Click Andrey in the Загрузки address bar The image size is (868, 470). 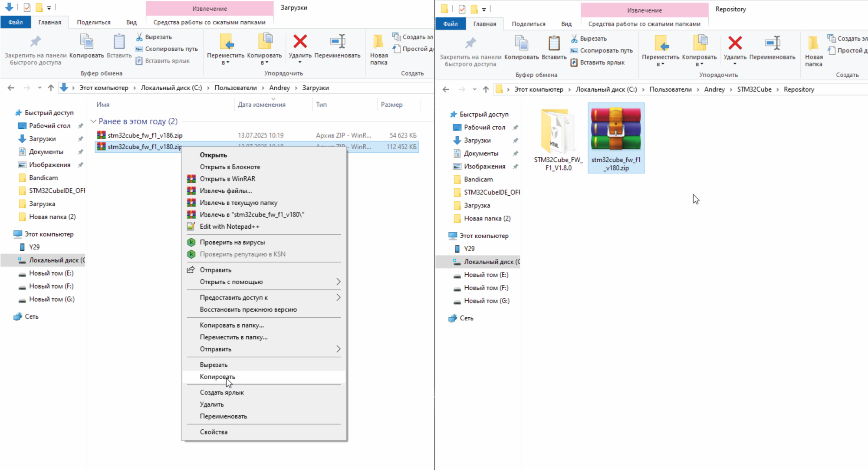click(x=279, y=88)
